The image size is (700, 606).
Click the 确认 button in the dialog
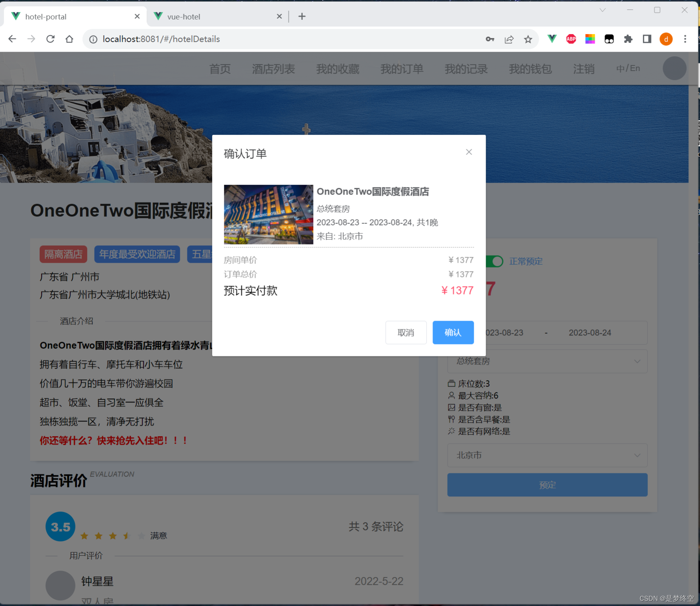pyautogui.click(x=453, y=333)
